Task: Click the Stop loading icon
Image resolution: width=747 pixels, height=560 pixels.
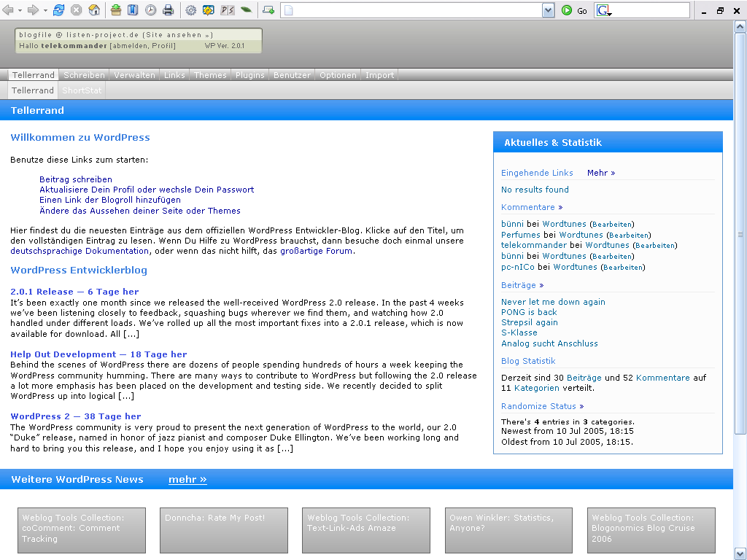Action: pos(76,10)
